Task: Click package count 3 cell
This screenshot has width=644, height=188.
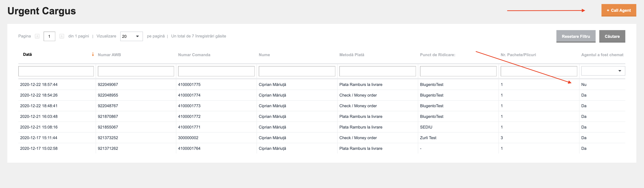Action: pos(502,138)
